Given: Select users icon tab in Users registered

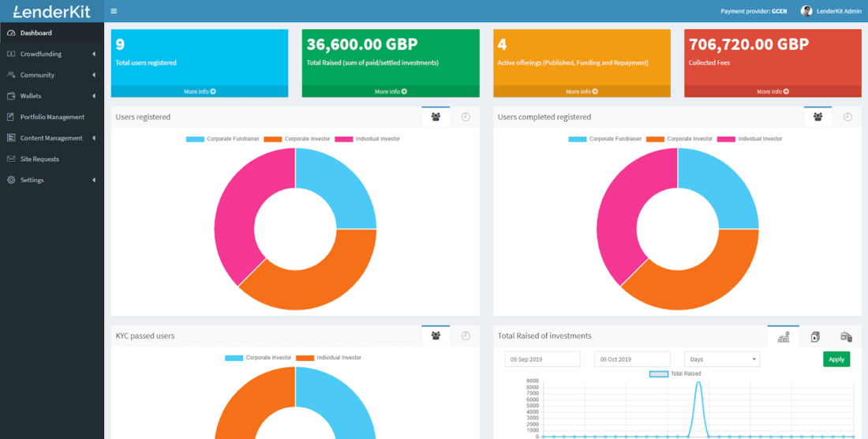Looking at the screenshot, I should pos(436,117).
